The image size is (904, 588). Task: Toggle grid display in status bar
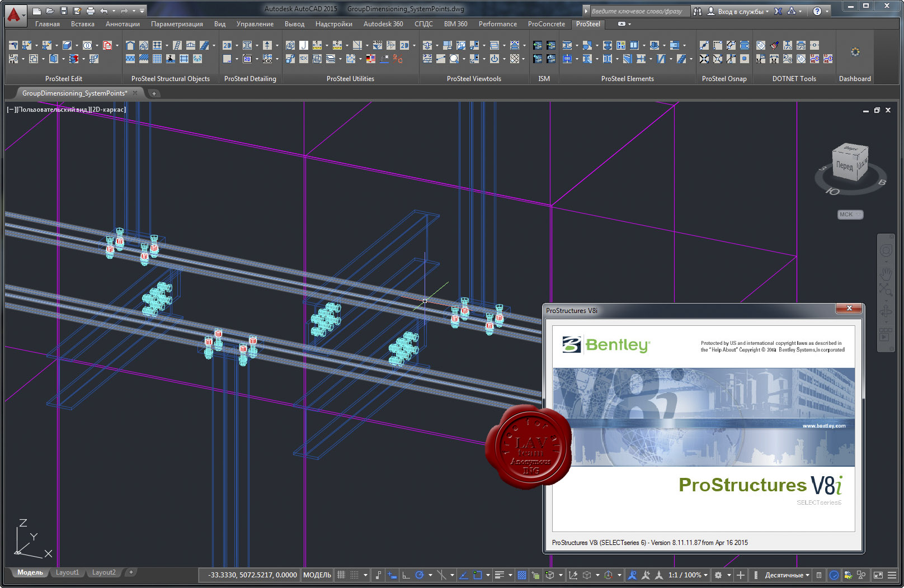[341, 575]
